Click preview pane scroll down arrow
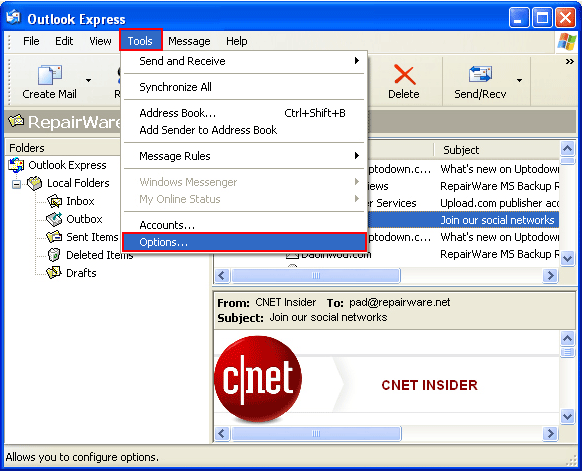This screenshot has height=471, width=582. point(568,416)
